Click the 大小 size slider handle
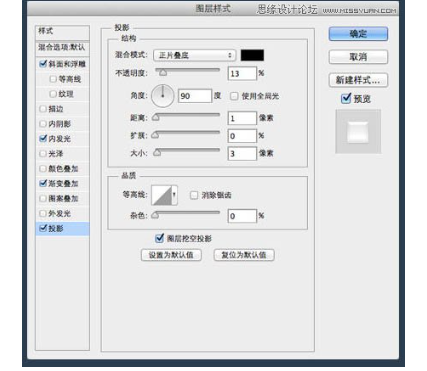This screenshot has width=427, height=371. click(x=157, y=153)
